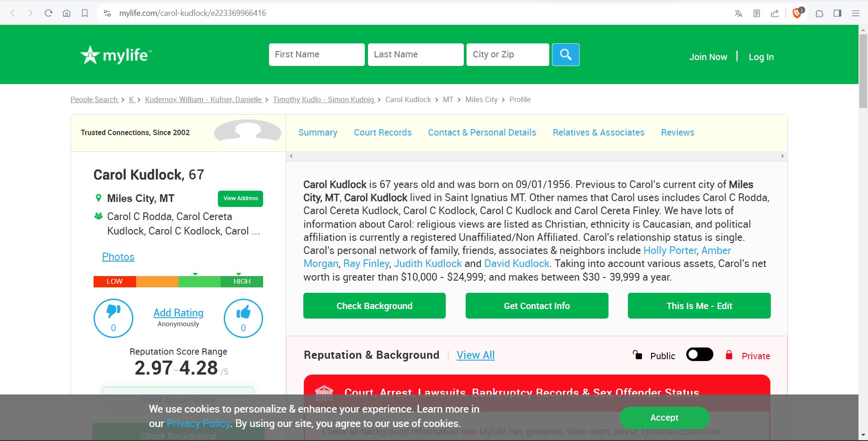This screenshot has width=868, height=441.
Task: Open site information icon in address bar
Action: pos(107,13)
